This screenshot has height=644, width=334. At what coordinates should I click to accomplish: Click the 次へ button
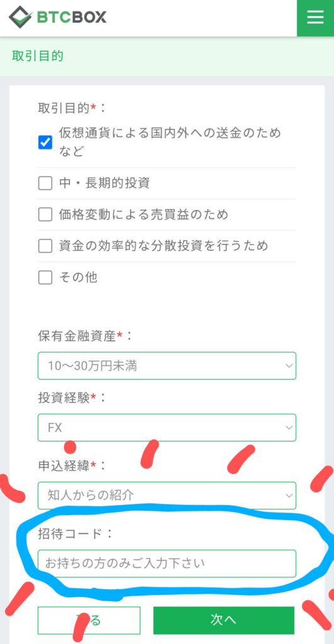pos(224,620)
